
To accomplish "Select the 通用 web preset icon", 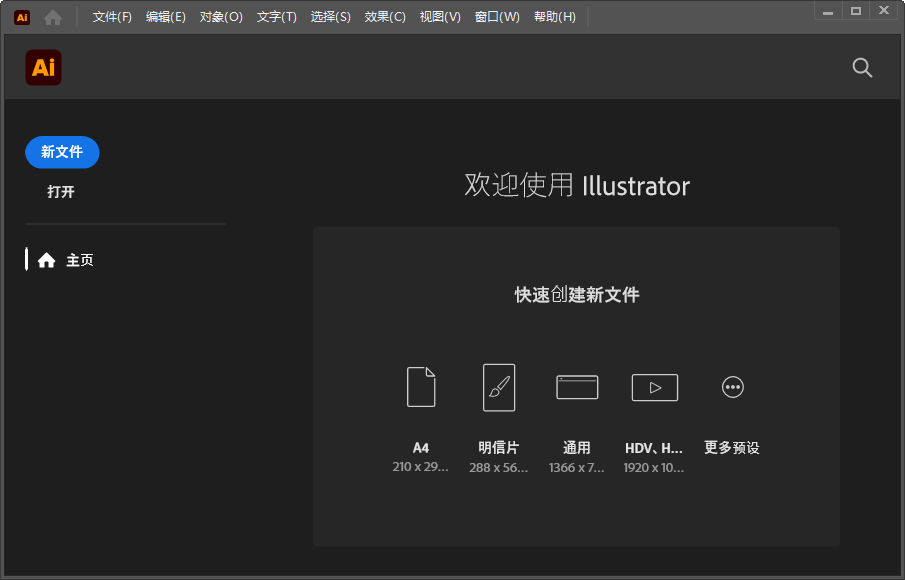I will [x=576, y=387].
